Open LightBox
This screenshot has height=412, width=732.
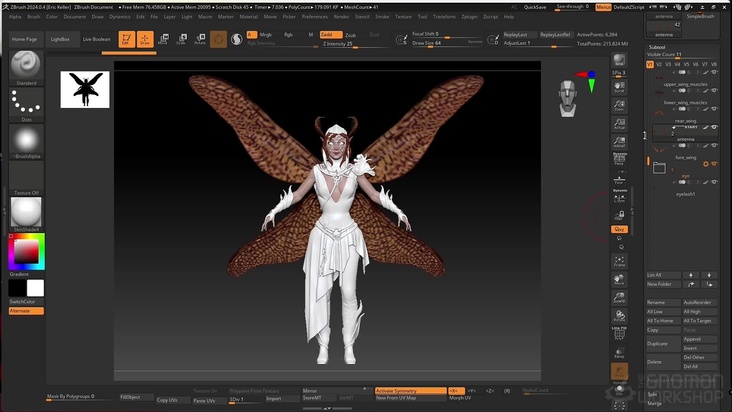(x=61, y=39)
